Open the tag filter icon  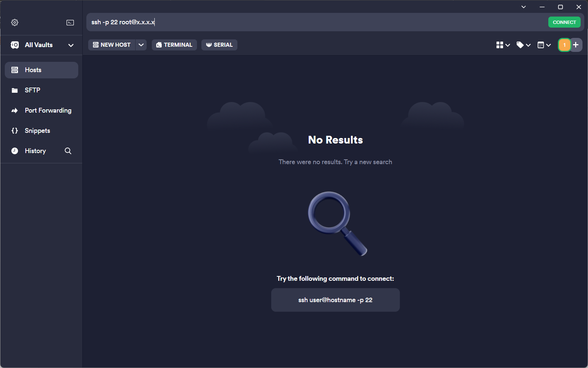(x=523, y=45)
